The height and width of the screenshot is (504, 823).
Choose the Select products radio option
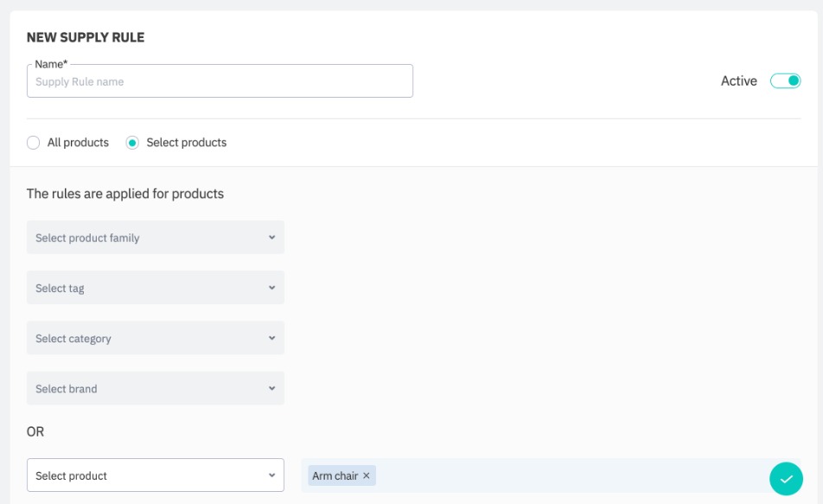pos(132,143)
